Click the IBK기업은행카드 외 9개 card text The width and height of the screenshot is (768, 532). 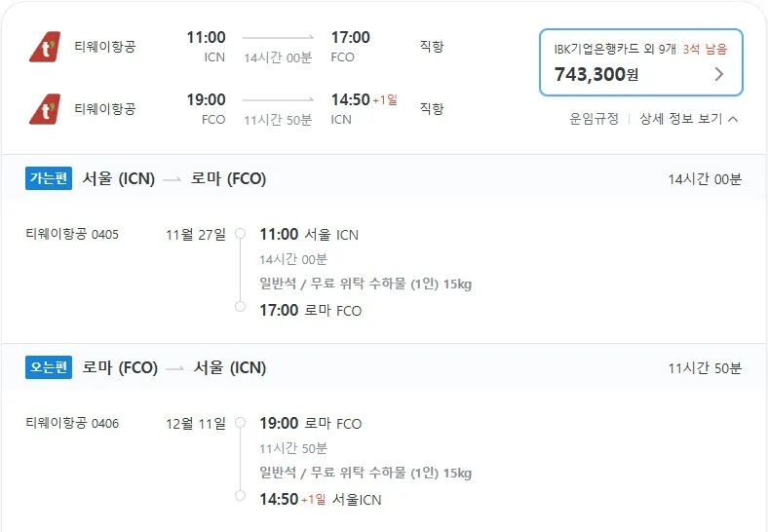(x=614, y=49)
